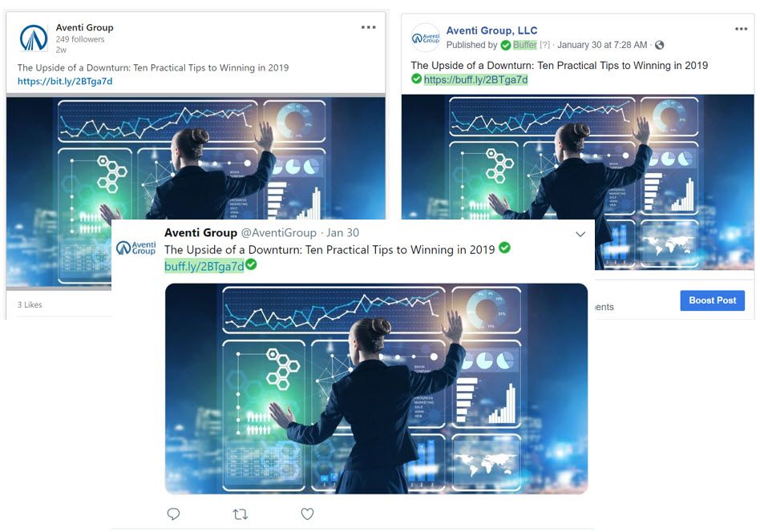Open the buff.ly/2BTga7d link in the tweet
The height and width of the screenshot is (532, 760).
coord(204,266)
